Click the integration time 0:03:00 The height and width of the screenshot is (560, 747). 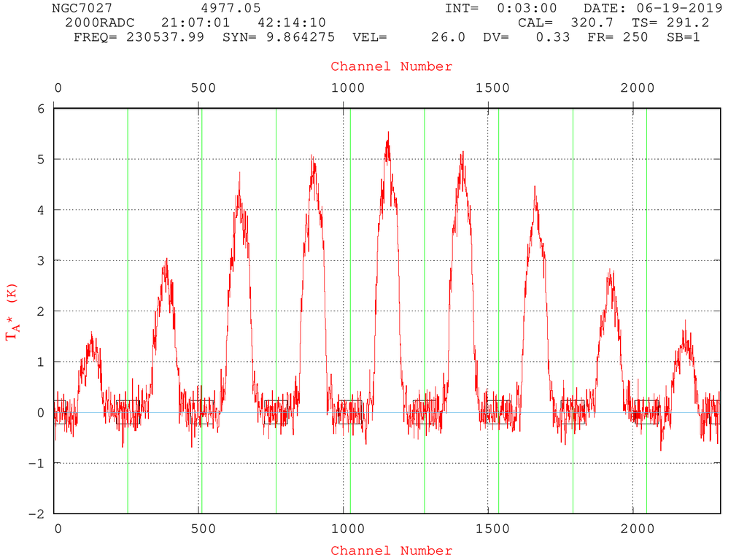point(527,8)
